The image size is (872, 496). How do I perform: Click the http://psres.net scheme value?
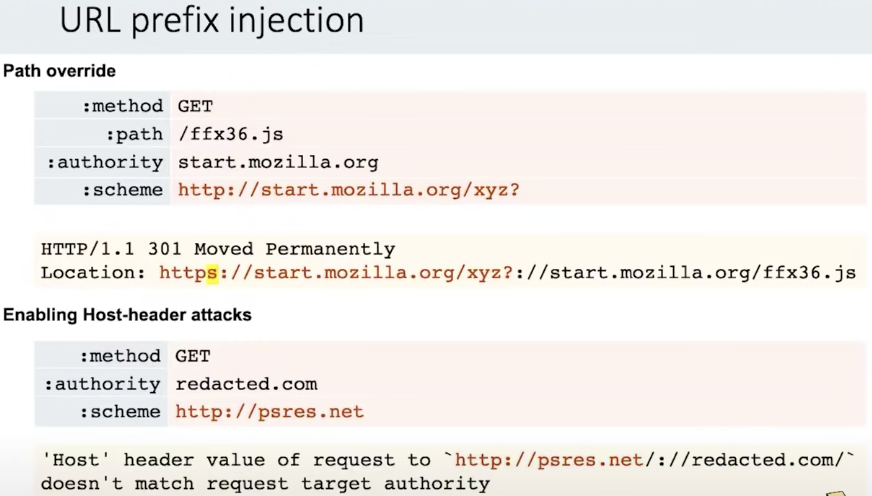(x=269, y=411)
